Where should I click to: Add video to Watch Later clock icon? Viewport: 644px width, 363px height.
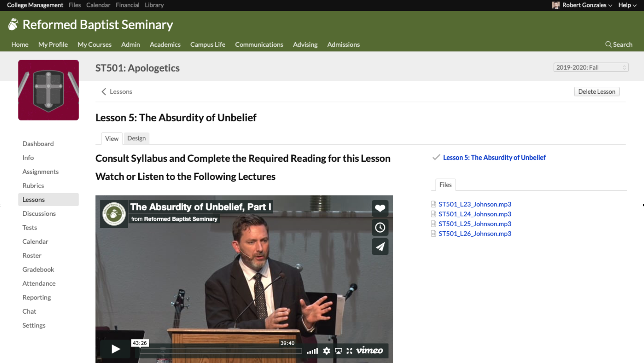click(x=380, y=228)
